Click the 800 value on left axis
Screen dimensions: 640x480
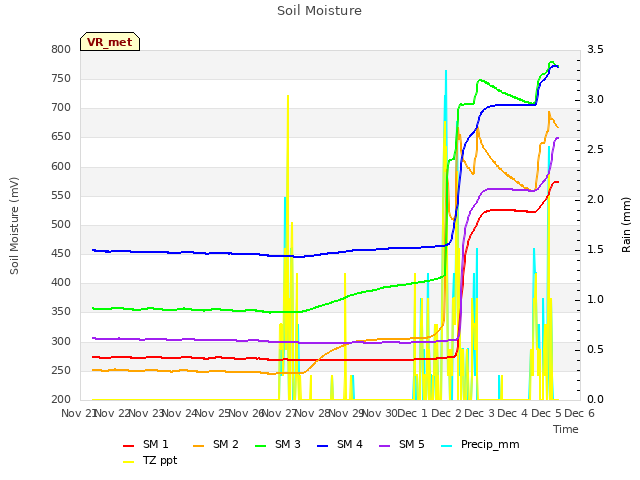point(61,49)
